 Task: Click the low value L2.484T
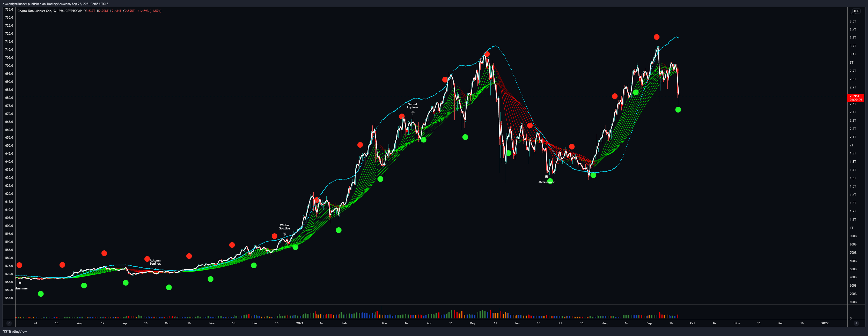(x=116, y=11)
